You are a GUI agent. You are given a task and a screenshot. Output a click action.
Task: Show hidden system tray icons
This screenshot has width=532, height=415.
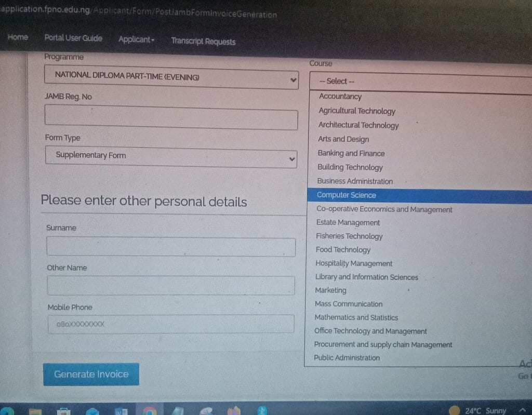coord(523,410)
